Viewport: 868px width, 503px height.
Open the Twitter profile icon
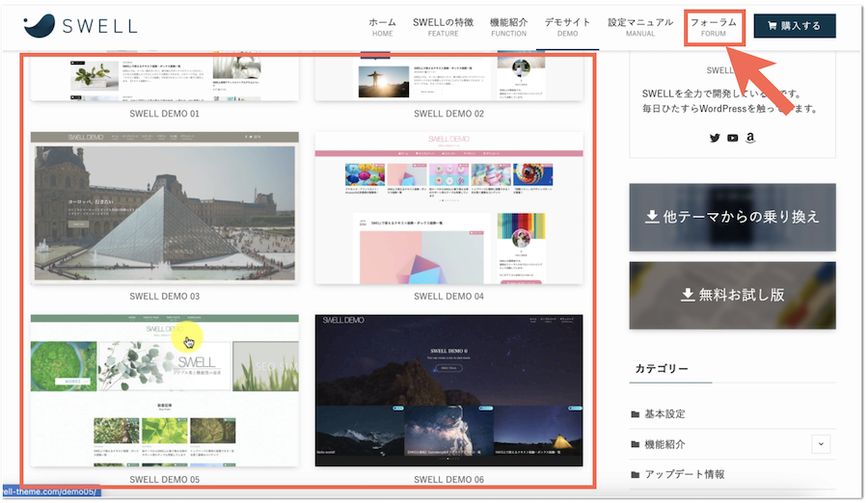coord(715,138)
